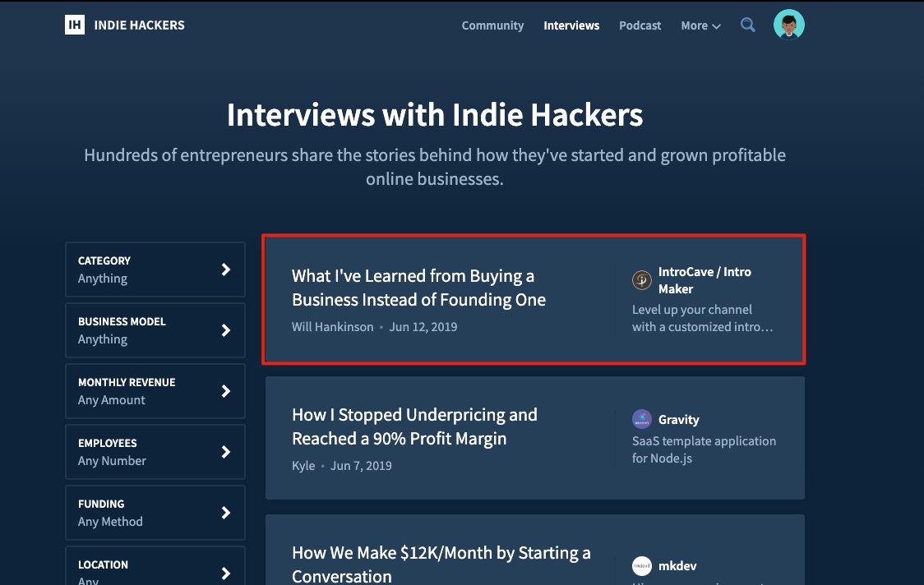Select the Gravity product logo icon
Screen dimensions: 924x585
[x=641, y=419]
